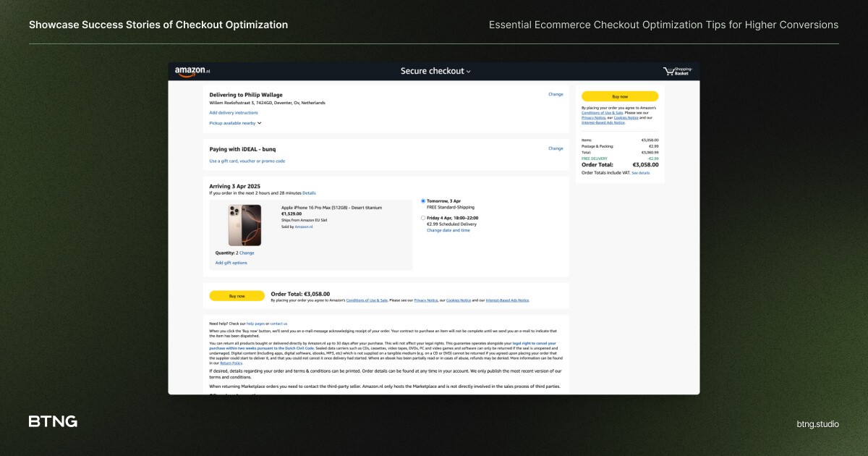Open Cookies Notice in the sidebar
The height and width of the screenshot is (456, 868).
[626, 118]
